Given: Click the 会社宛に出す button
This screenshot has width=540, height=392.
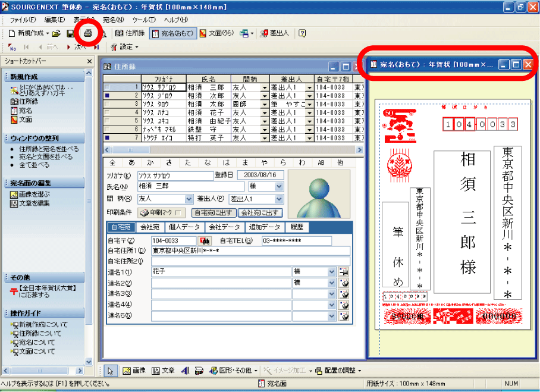Looking at the screenshot, I should 260,213.
